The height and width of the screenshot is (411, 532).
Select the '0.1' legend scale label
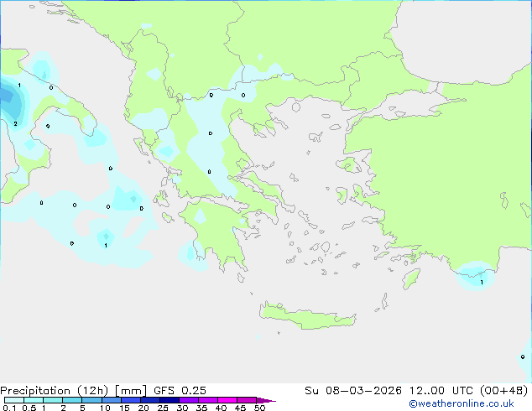click(9, 408)
